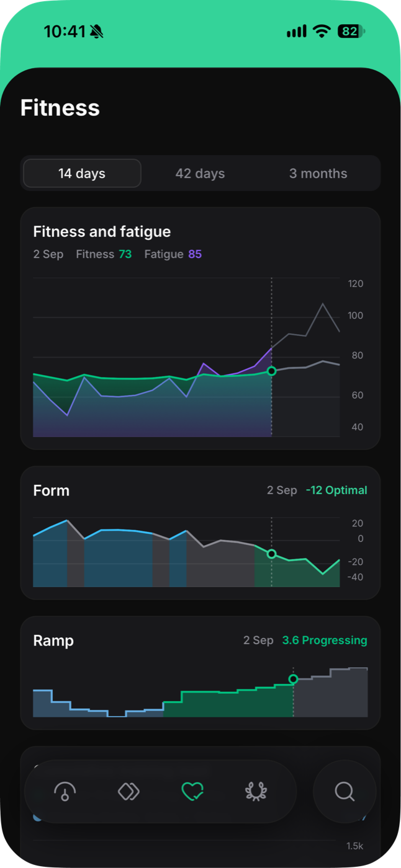Tap the 1.5k axis label at bottom

[x=355, y=847]
